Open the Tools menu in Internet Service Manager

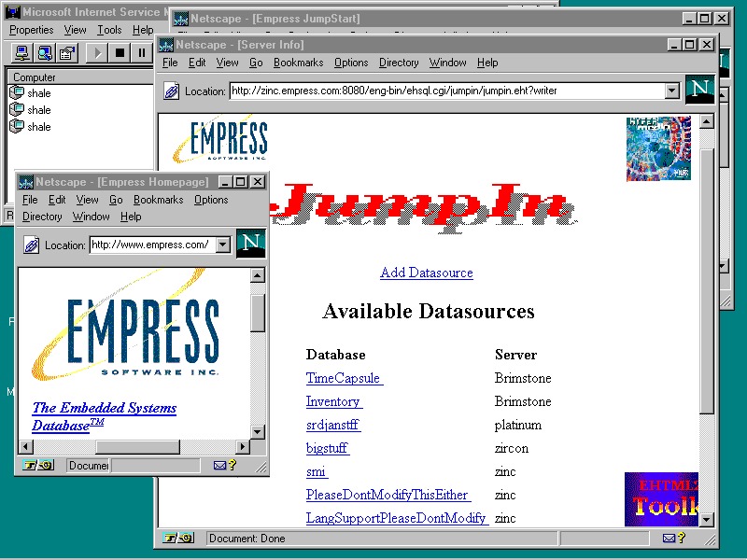[x=109, y=30]
